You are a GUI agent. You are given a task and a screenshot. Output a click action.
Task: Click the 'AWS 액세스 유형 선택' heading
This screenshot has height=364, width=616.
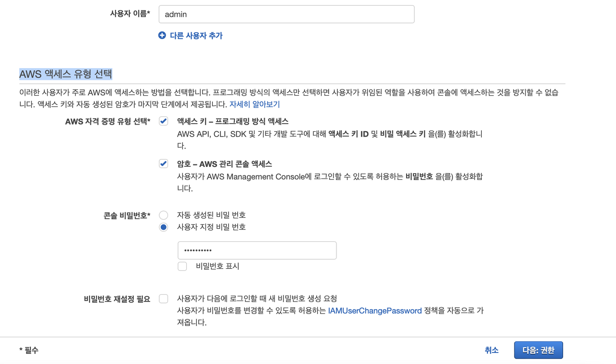point(65,74)
